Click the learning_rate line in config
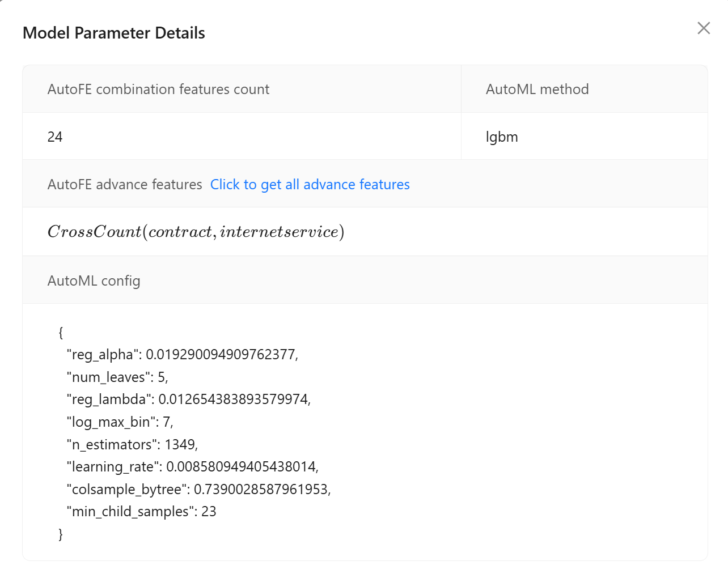The image size is (728, 578). click(192, 467)
